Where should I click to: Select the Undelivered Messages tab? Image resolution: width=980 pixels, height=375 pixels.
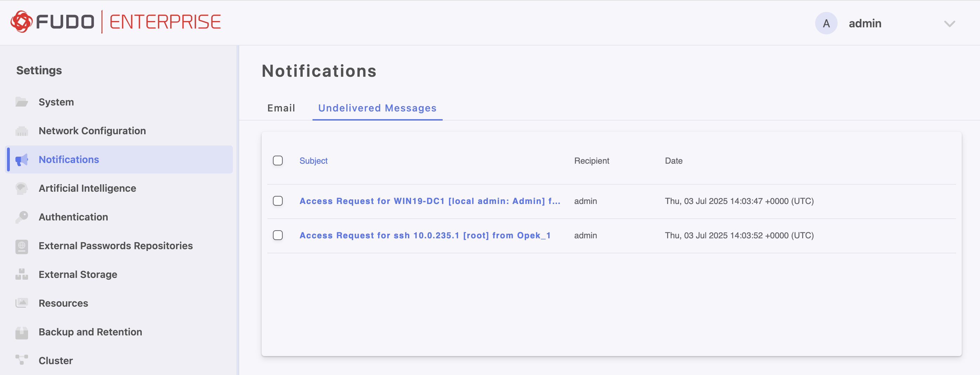click(x=377, y=108)
